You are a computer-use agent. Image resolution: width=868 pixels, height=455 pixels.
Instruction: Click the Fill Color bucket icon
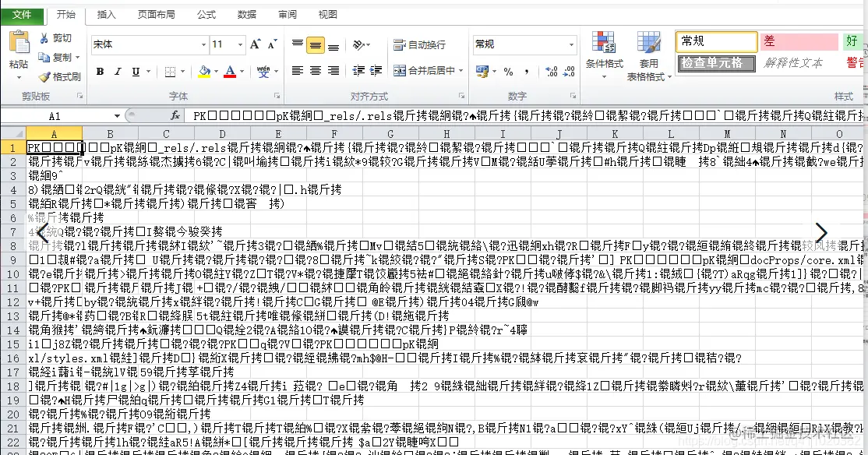(x=203, y=71)
